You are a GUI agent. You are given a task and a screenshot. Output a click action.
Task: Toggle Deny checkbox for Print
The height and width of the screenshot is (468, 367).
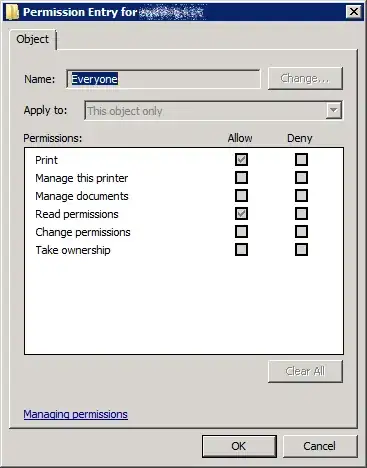click(x=301, y=159)
